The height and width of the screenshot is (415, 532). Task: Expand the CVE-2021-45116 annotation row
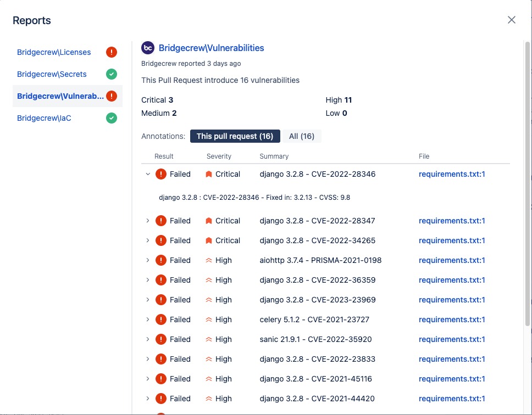point(148,379)
